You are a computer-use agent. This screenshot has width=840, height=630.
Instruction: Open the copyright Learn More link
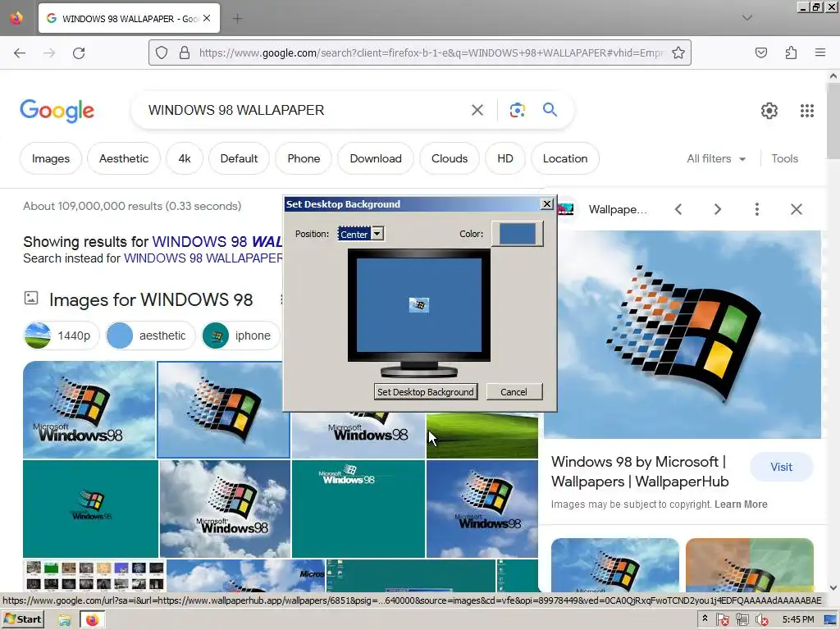(741, 504)
